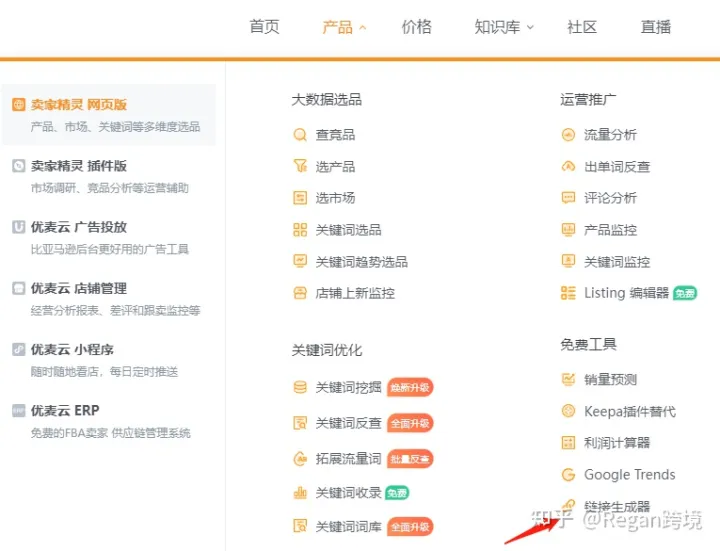Click the 关键词反查 icon
Screen dimensions: 720x551
click(300, 423)
